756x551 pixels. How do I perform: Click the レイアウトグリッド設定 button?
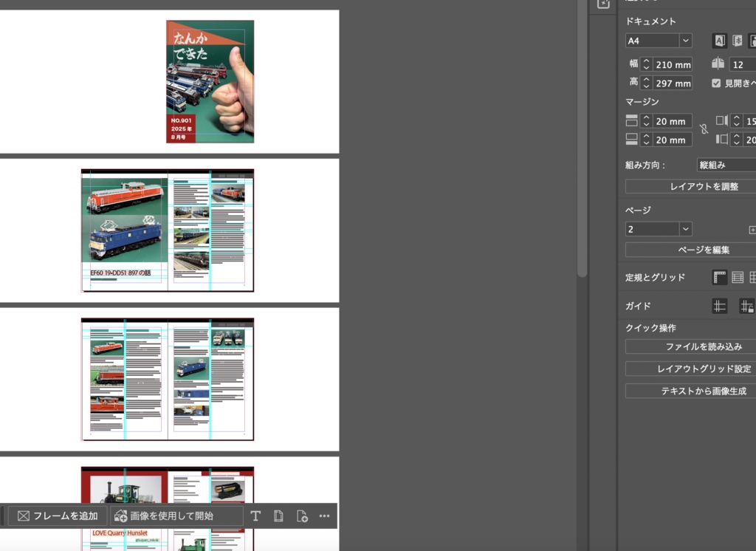pyautogui.click(x=691, y=369)
